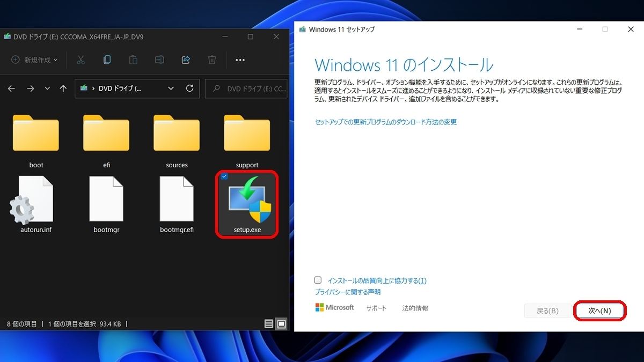Open セットアップでの更新プログラムのダウンロード方法の変更 link
Image resolution: width=644 pixels, height=362 pixels.
pos(386,122)
